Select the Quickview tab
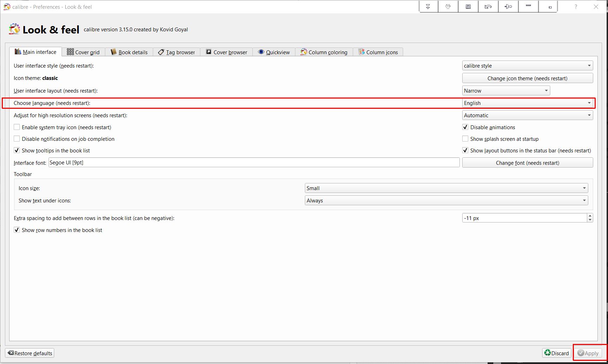This screenshot has width=608, height=364. point(274,52)
